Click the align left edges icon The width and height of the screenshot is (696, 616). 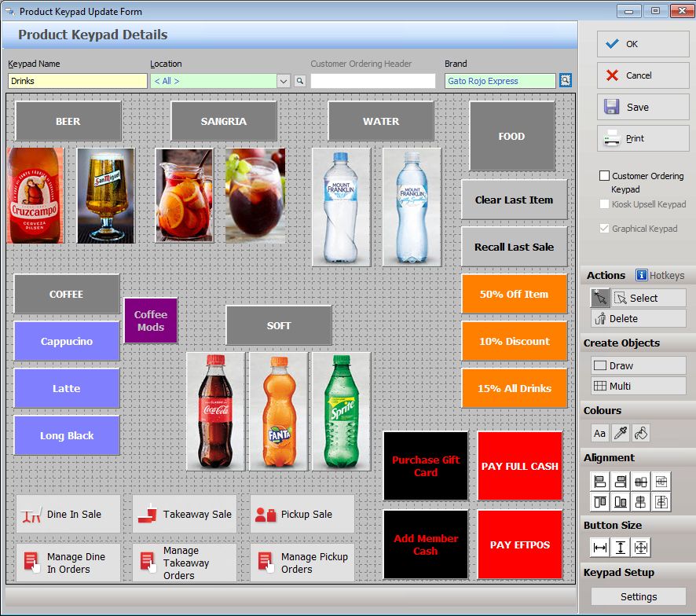click(600, 481)
